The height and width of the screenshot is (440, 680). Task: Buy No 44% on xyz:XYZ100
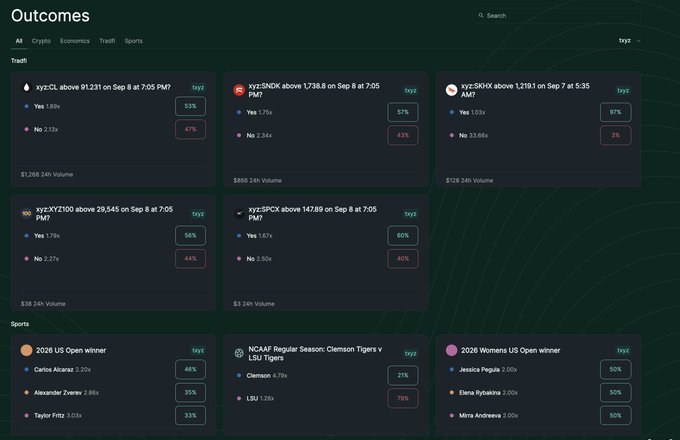190,258
